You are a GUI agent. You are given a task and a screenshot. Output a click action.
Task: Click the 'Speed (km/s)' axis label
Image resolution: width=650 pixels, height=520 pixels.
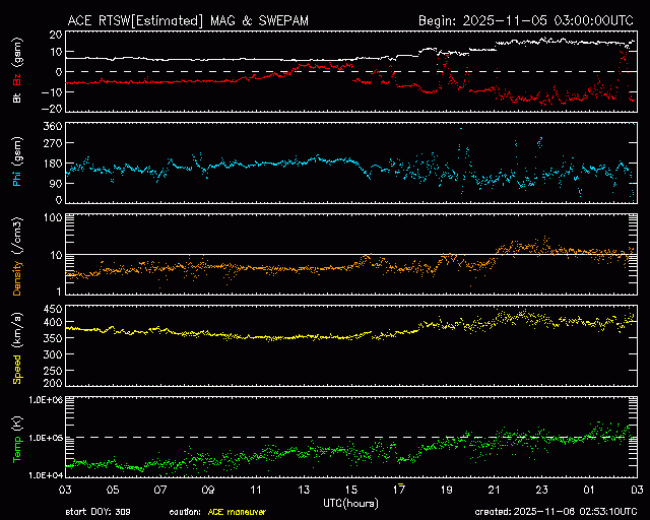click(x=17, y=348)
